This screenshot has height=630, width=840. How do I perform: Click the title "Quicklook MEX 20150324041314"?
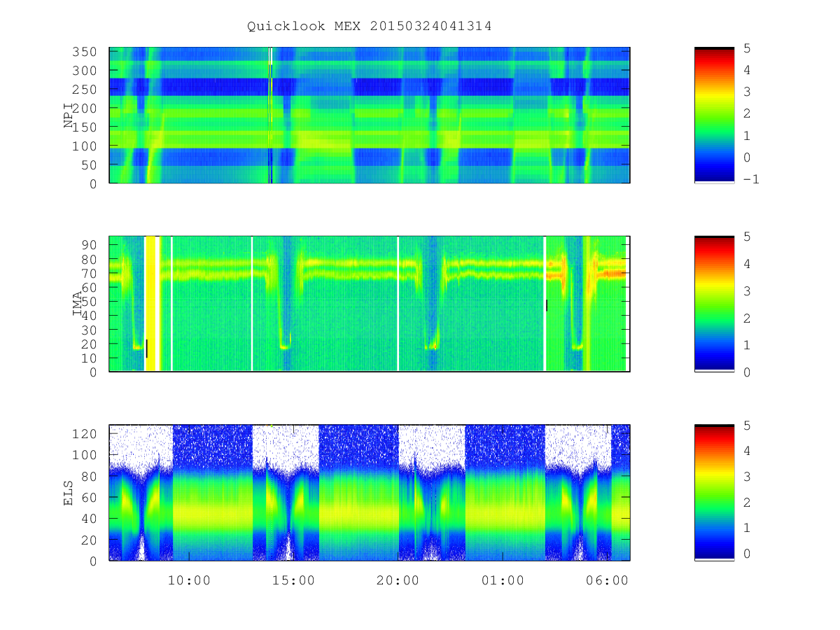click(x=369, y=27)
